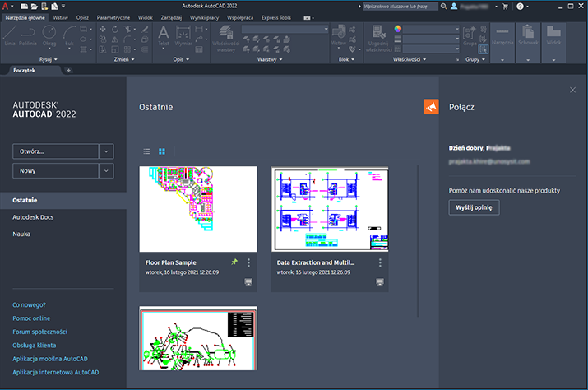The image size is (588, 390).
Task: Click the table icon in Opis panel
Action: click(x=199, y=49)
